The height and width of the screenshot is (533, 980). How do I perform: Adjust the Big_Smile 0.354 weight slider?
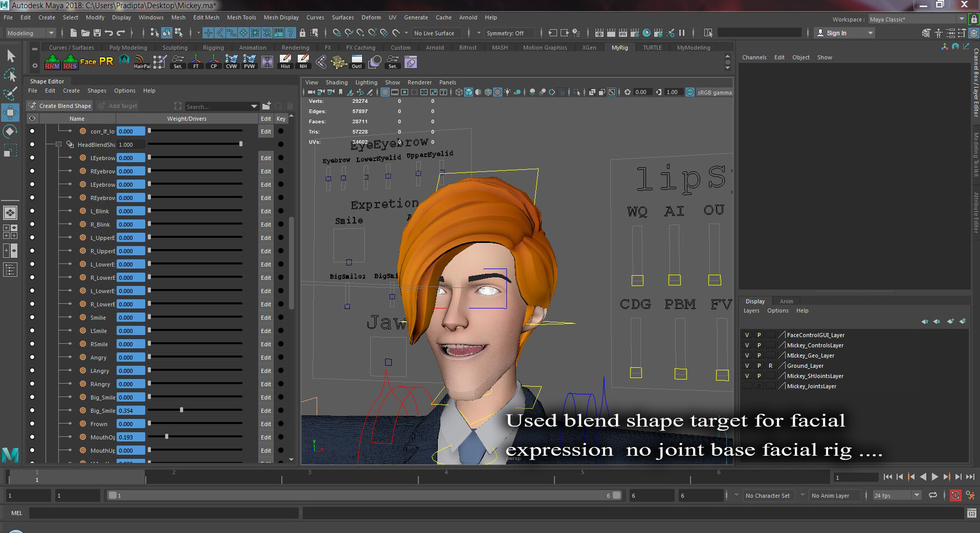[181, 410]
